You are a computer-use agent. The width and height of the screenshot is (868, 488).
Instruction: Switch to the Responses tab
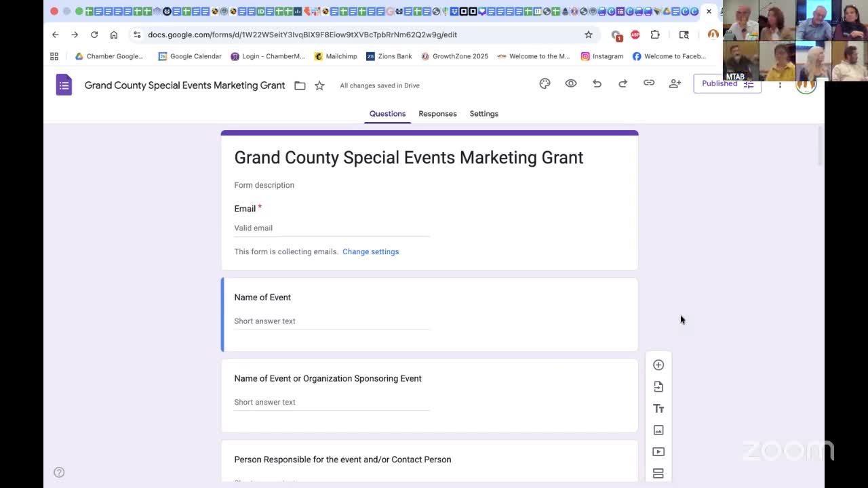point(437,113)
